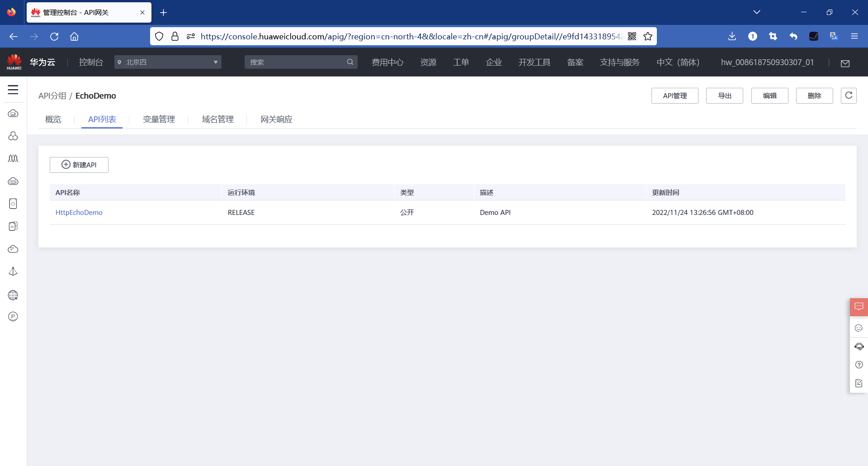Screen dimensions: 868x466
Task: Open the 域名管理 tab
Action: (218, 119)
